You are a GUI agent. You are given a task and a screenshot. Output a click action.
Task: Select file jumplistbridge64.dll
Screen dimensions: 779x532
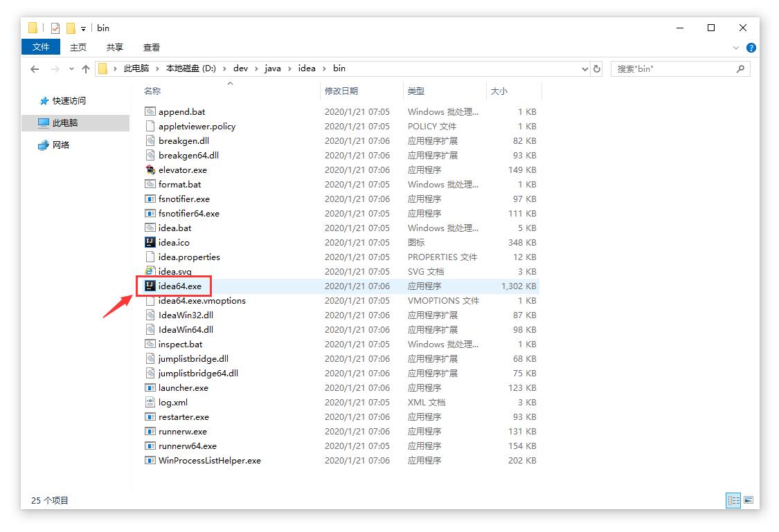pos(198,373)
